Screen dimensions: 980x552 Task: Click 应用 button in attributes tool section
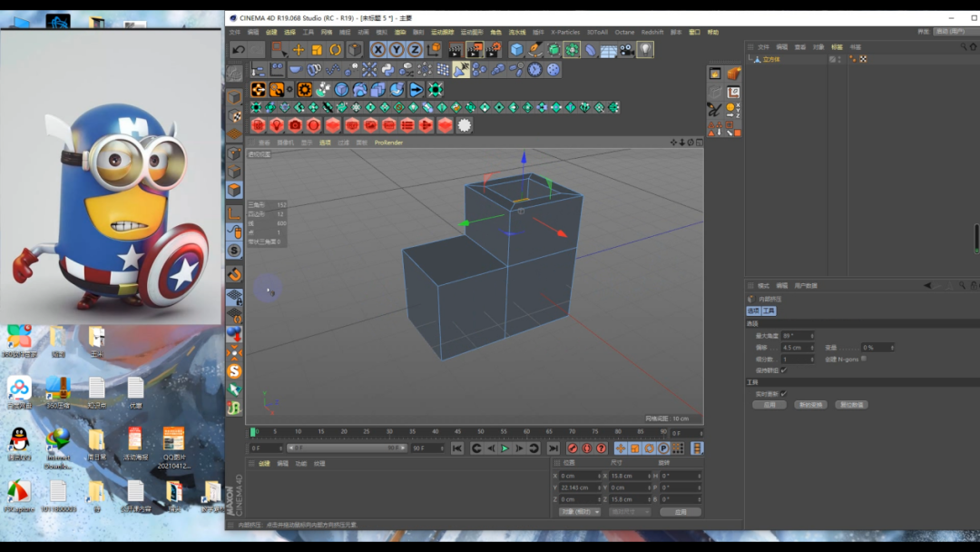point(769,404)
